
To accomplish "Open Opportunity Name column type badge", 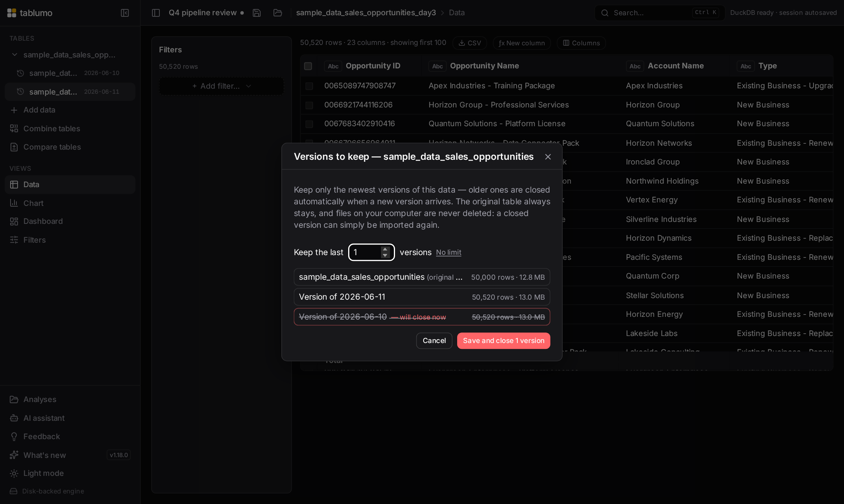I will (437, 66).
